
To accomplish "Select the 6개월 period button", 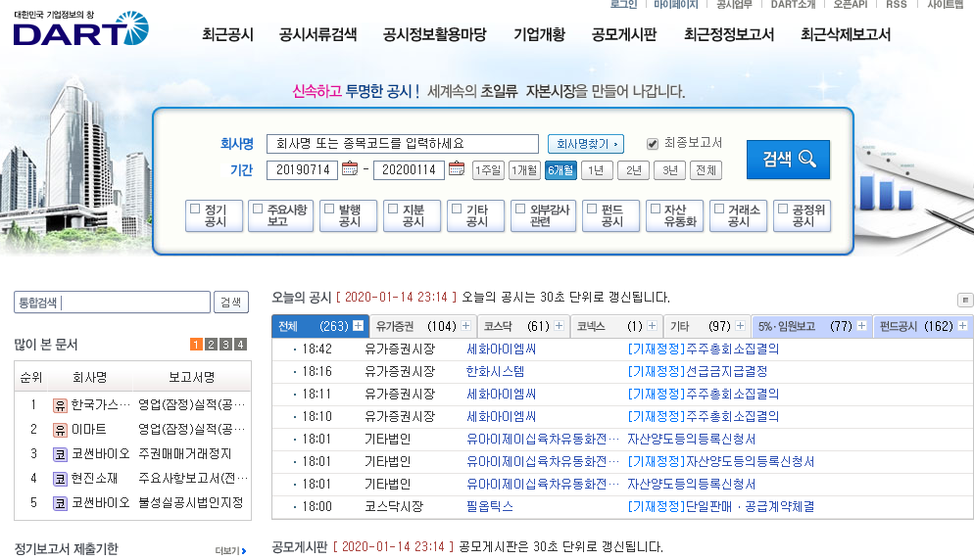I will (560, 170).
